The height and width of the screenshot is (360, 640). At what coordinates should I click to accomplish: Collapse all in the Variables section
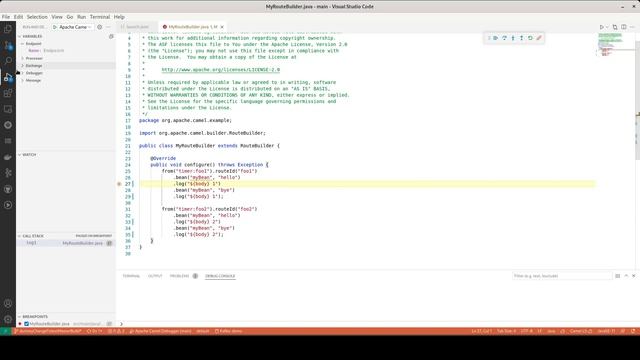point(111,36)
